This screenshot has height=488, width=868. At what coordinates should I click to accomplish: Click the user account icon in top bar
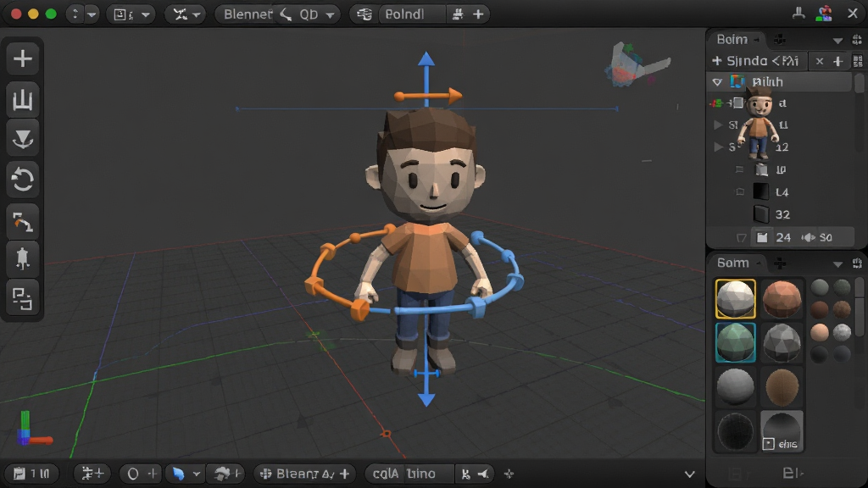pyautogui.click(x=824, y=14)
